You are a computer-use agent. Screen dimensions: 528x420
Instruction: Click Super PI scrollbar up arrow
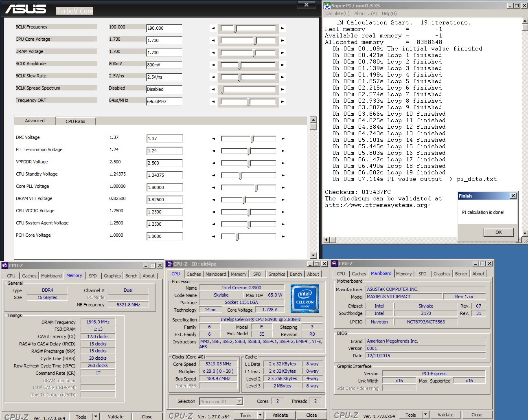tap(525, 22)
